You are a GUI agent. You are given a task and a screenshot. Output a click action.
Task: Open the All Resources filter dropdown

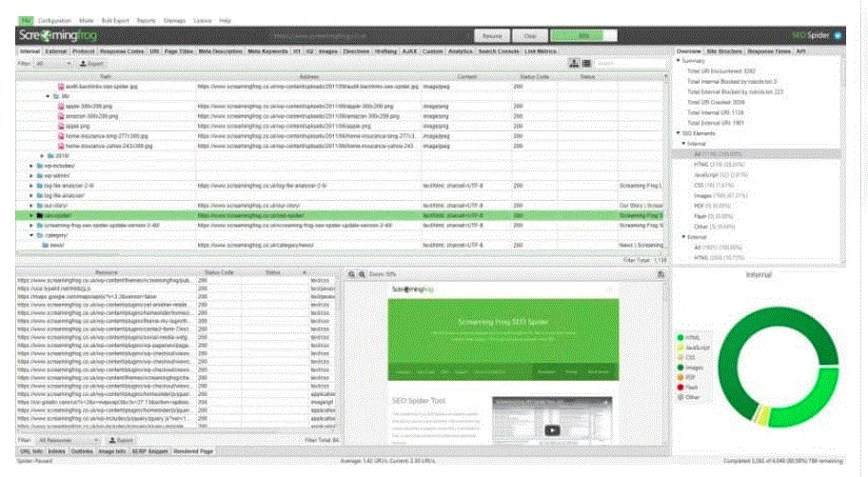(69, 441)
